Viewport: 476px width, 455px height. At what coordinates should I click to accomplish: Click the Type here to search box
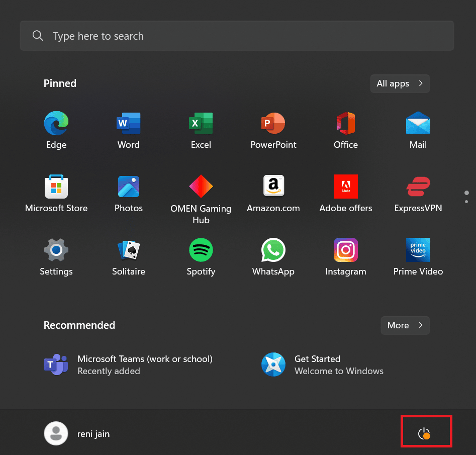237,36
